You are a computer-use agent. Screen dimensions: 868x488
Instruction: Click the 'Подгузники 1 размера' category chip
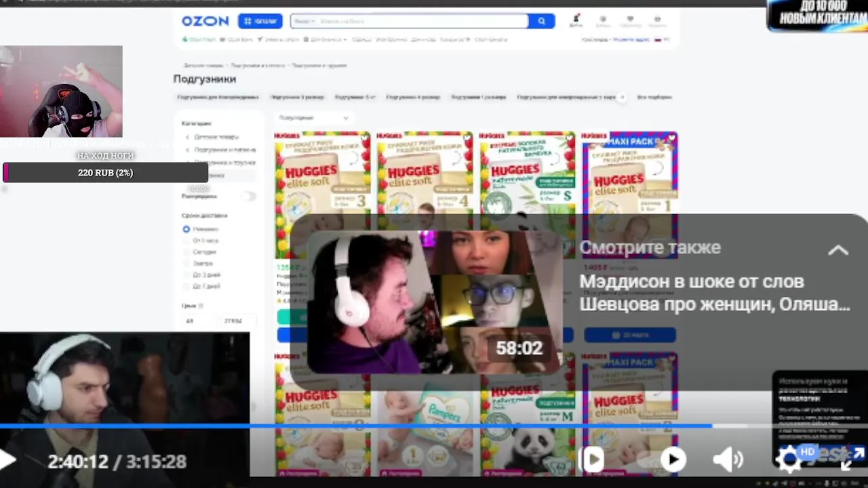[x=478, y=97]
